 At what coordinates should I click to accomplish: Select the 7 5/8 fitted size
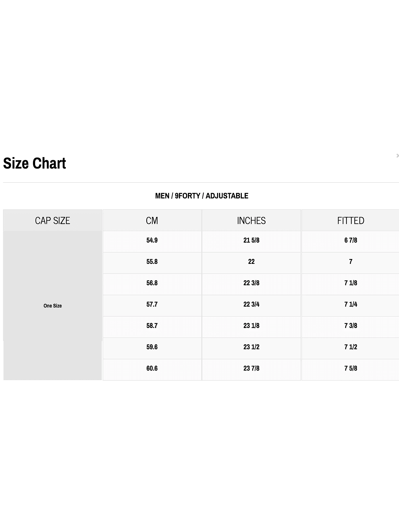pyautogui.click(x=351, y=368)
